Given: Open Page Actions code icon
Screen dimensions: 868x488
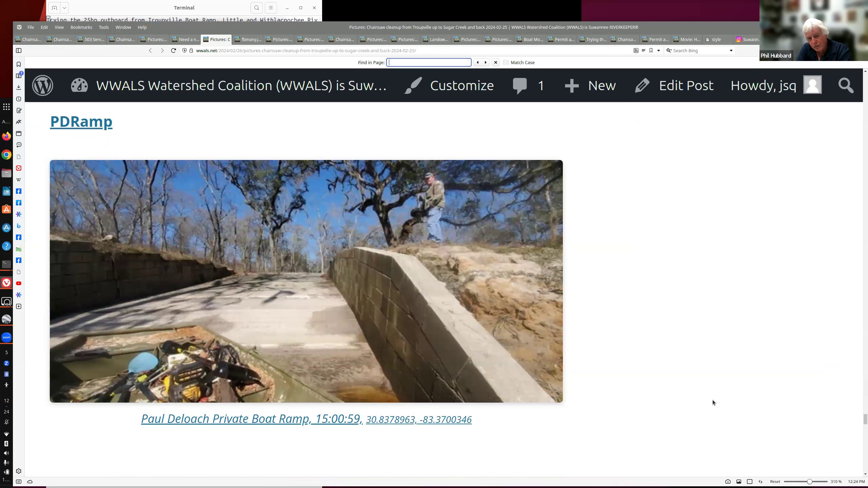Looking at the screenshot, I should [760, 482].
